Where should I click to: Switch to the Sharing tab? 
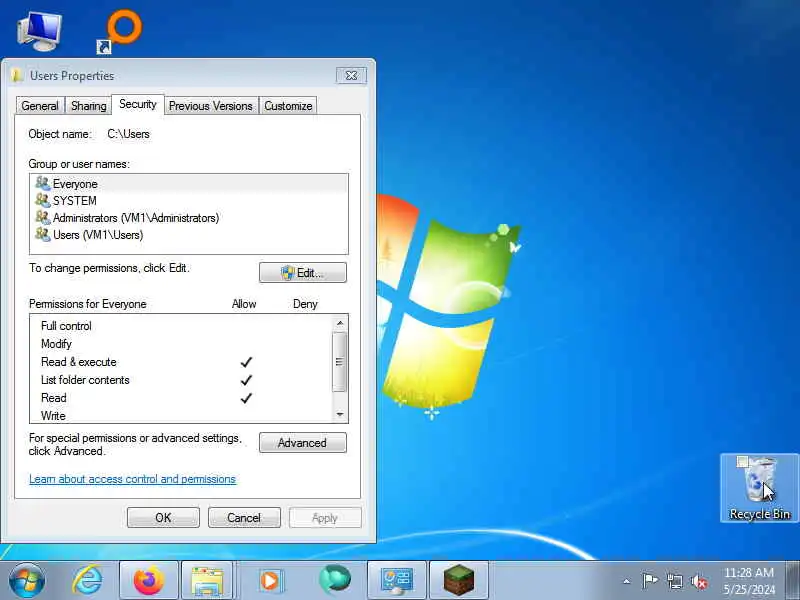[x=88, y=106]
